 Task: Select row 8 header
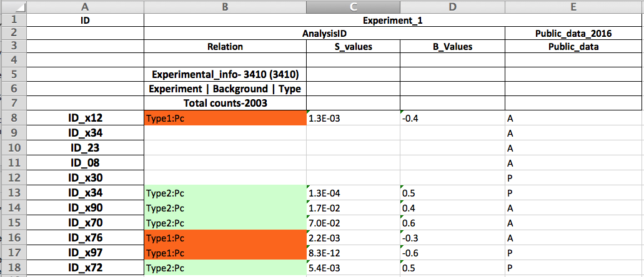click(13, 119)
